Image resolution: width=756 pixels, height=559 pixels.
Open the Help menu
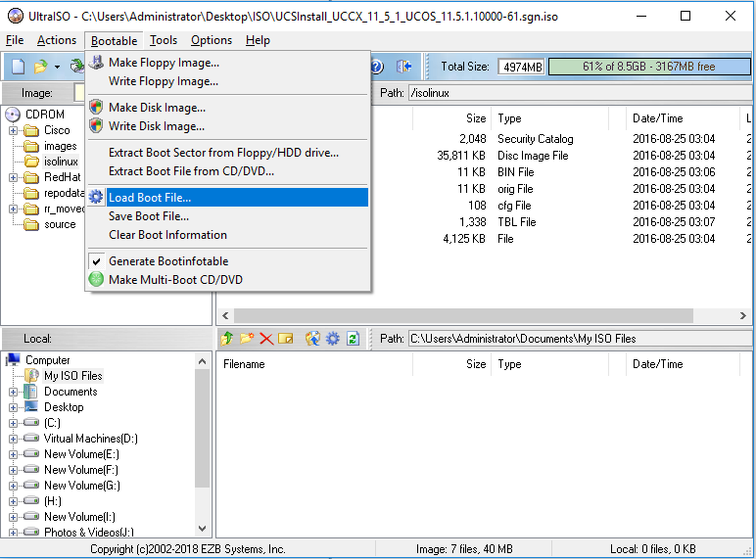click(258, 40)
